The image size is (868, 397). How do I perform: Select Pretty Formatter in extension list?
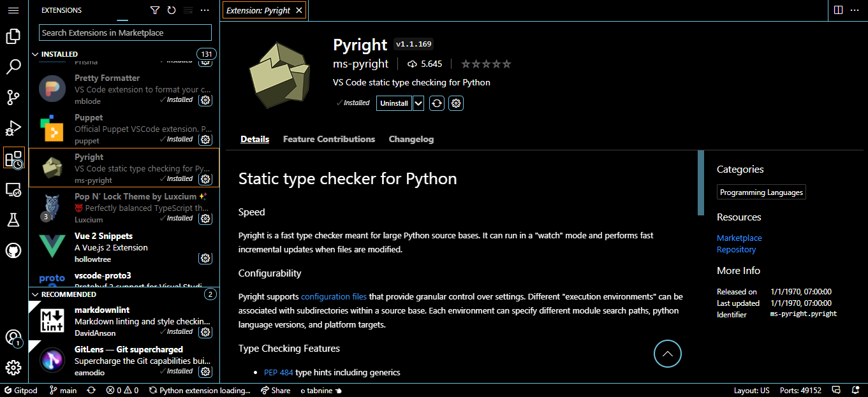coord(124,89)
